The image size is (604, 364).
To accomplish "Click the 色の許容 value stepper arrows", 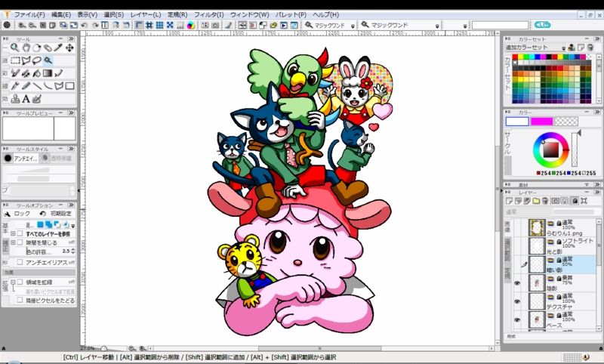I will [x=72, y=251].
